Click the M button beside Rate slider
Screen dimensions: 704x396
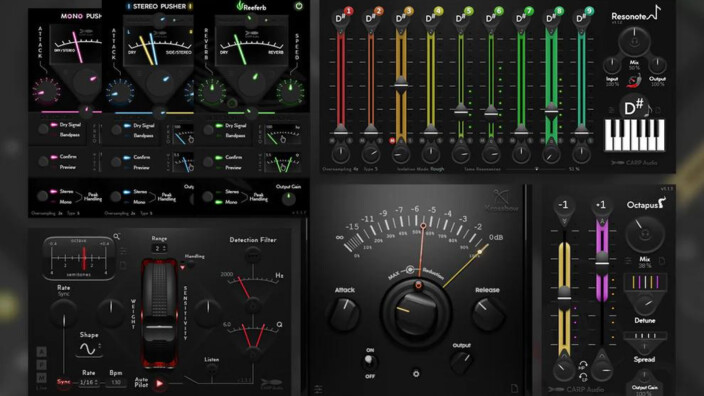(x=41, y=378)
